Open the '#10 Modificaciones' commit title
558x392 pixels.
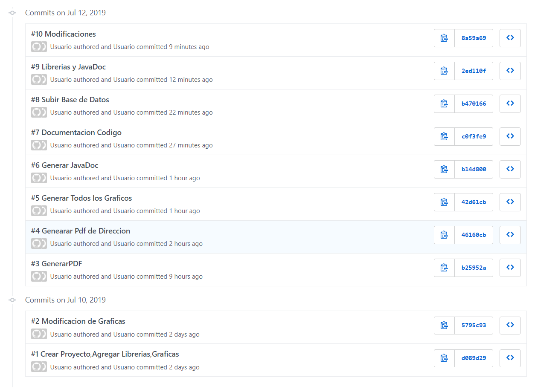coord(64,34)
